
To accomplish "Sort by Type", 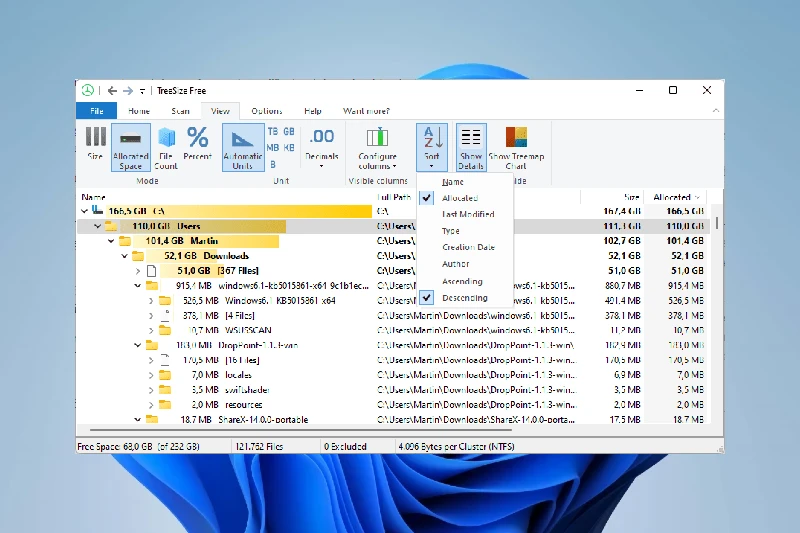I will tap(465, 231).
